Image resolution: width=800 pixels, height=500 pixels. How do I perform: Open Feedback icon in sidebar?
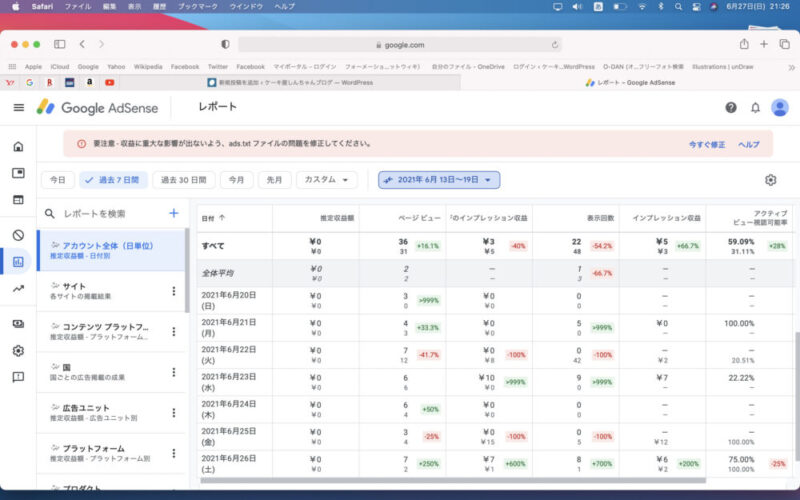coord(18,378)
